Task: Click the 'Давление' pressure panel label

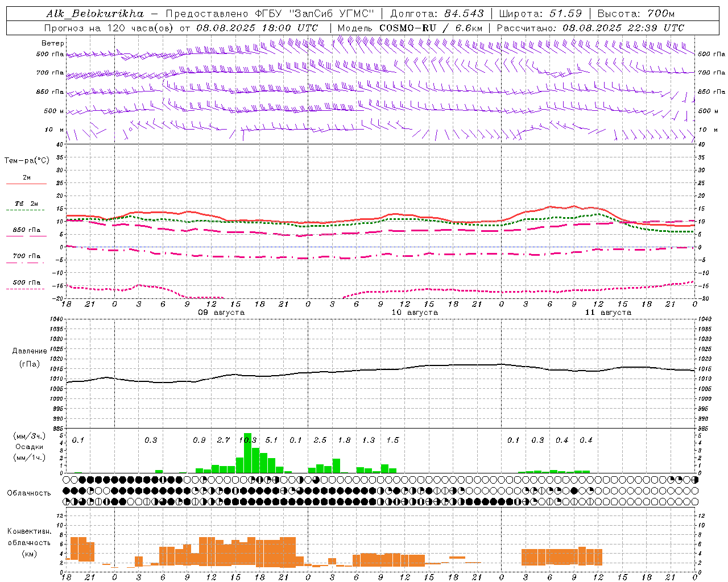Action: [x=30, y=351]
